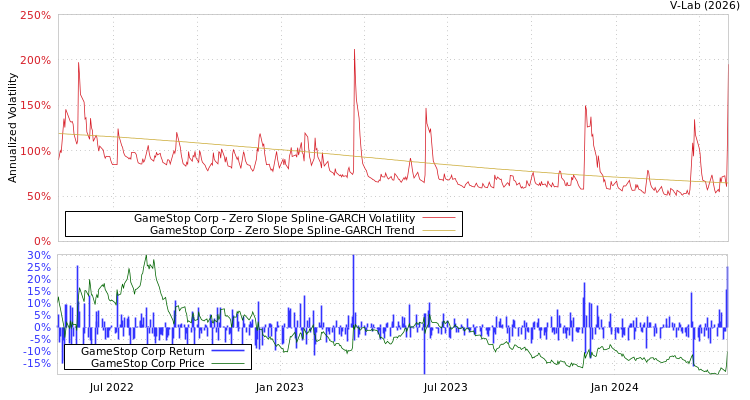Screen dimensions: 750x400
Task: Click the 20% label on return axis
Action: click(x=38, y=280)
